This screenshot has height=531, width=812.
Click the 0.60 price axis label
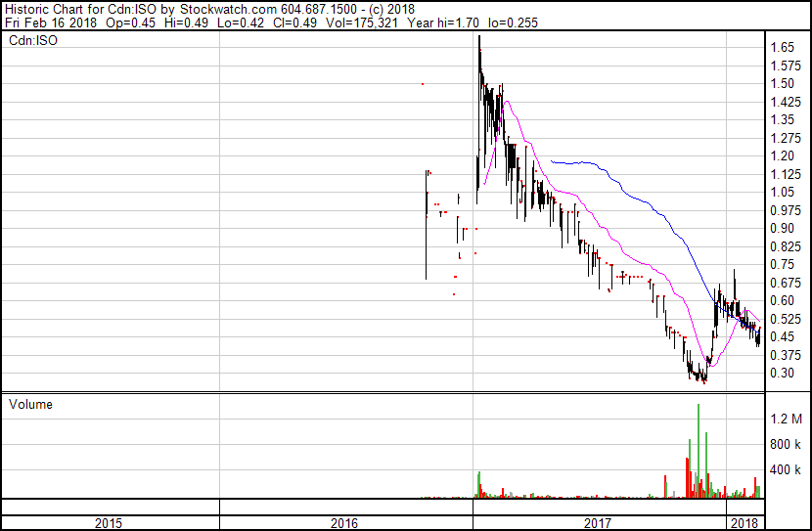point(782,300)
